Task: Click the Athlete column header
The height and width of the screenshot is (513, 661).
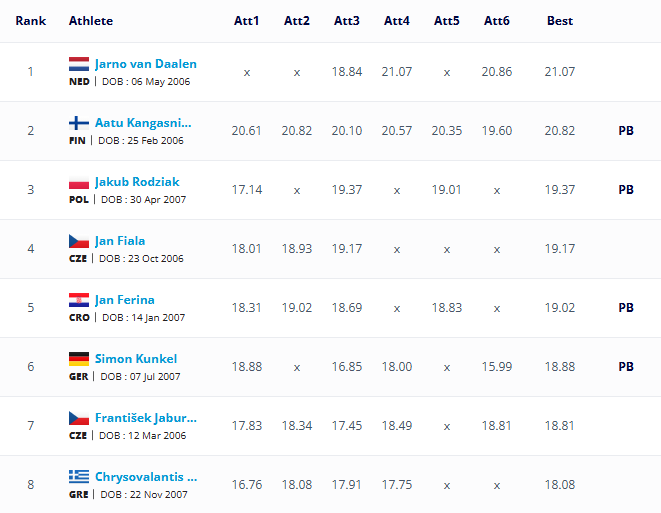Action: 91,21
